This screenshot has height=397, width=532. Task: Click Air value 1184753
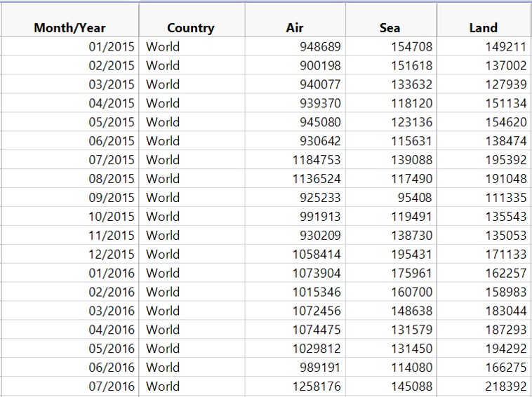coord(316,160)
